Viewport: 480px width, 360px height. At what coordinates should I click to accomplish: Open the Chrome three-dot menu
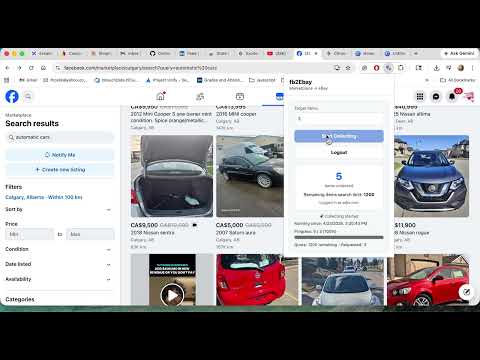[473, 68]
